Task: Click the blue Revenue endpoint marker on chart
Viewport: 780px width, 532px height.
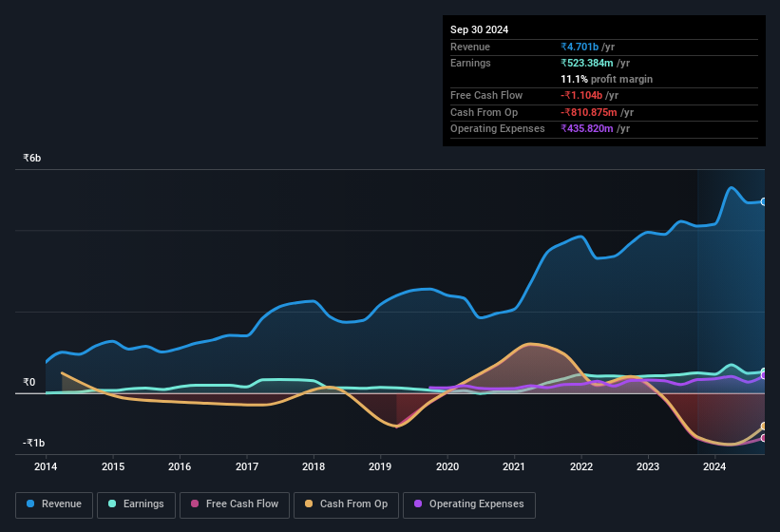Action: pyautogui.click(x=764, y=201)
